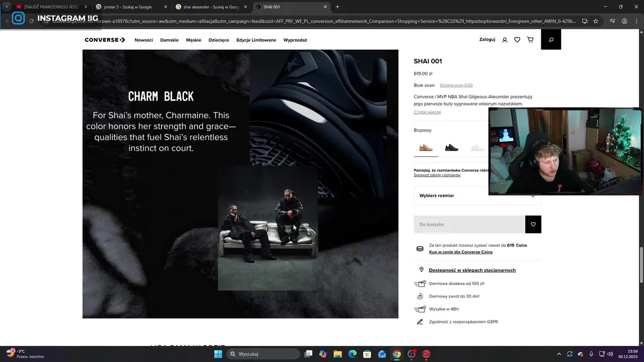Click the Średnia ocen 0.00 link

click(x=456, y=85)
